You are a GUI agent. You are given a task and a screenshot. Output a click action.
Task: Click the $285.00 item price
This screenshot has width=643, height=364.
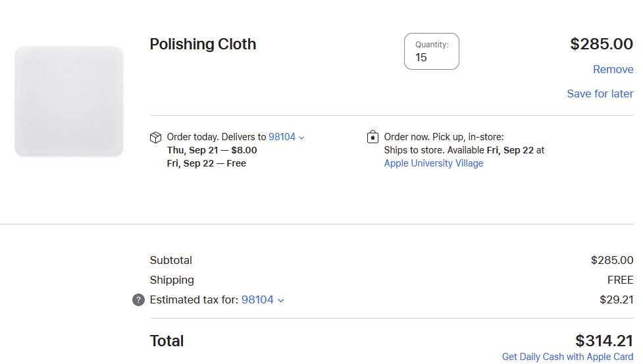(601, 44)
